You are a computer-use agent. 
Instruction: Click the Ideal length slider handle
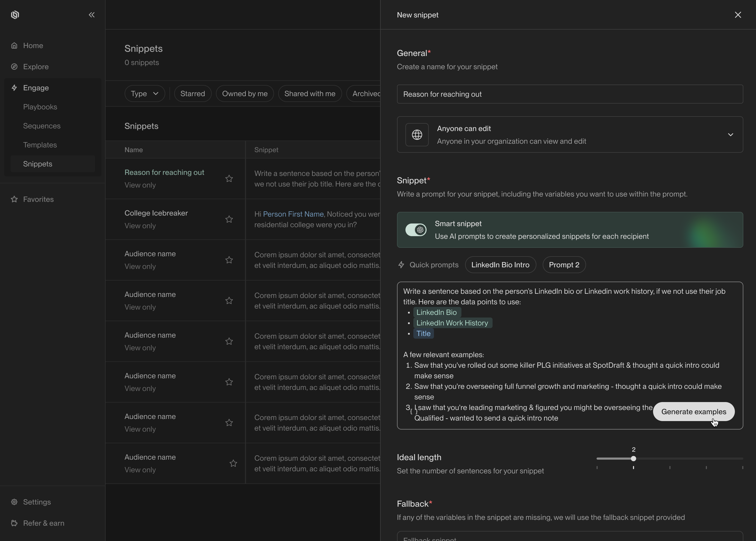point(634,459)
